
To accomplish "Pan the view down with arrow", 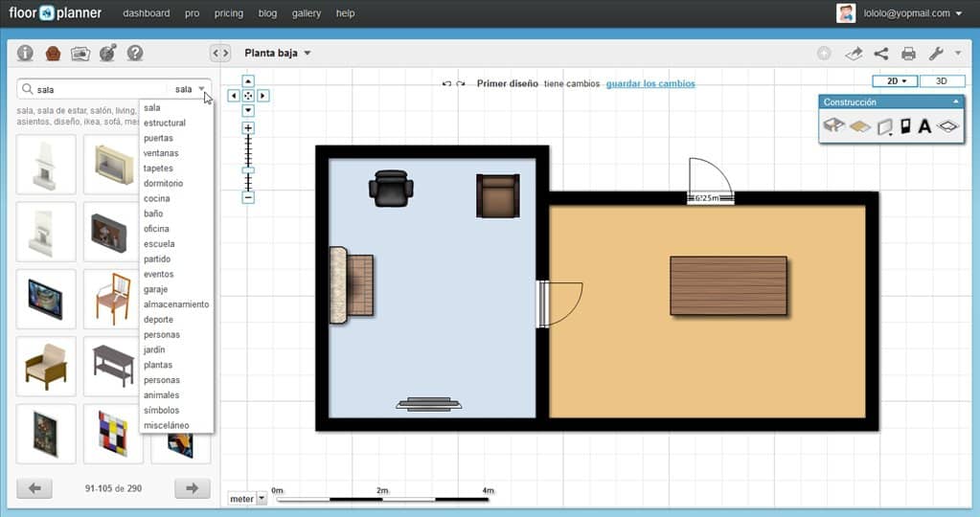I will pos(248,110).
